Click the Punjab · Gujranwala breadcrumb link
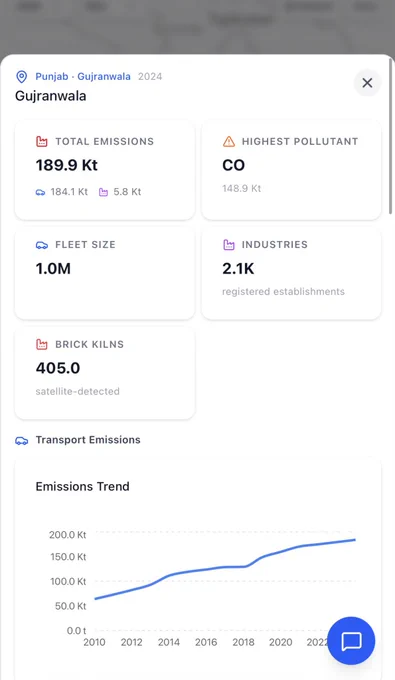The height and width of the screenshot is (680, 395). (x=83, y=76)
